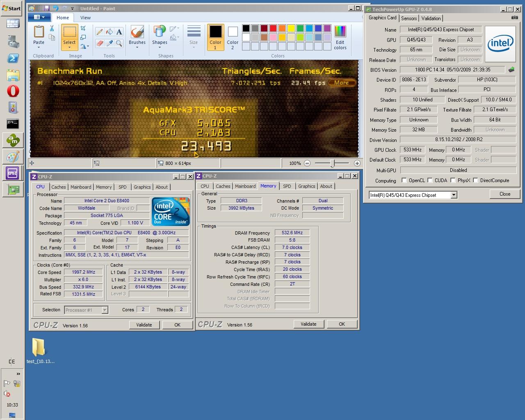Open Opera browser from the taskbar

(13, 90)
